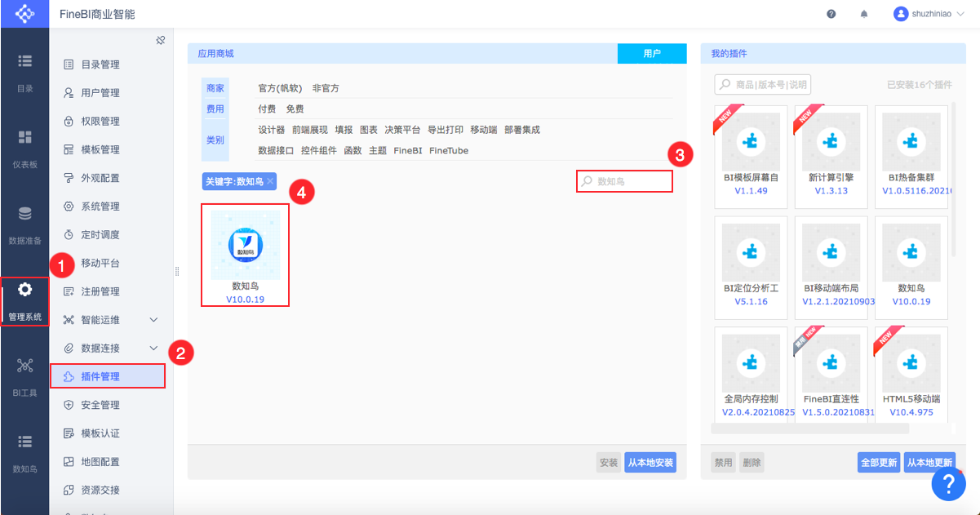Filter by 官方(帆软) vendor

coord(280,88)
